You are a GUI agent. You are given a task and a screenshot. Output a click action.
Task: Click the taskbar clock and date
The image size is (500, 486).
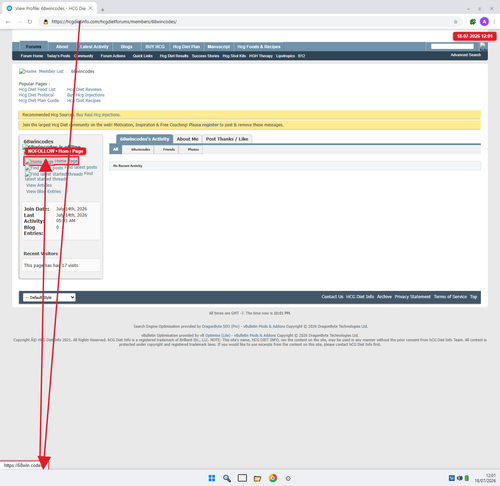[x=485, y=478]
